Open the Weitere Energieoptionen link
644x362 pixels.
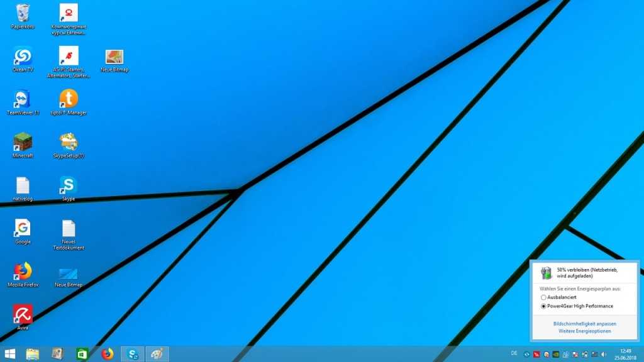[x=584, y=331]
